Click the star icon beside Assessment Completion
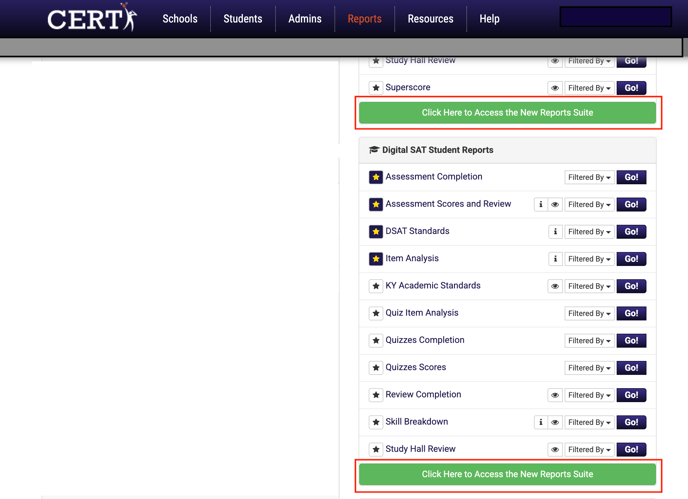This screenshot has height=499, width=688. [376, 177]
